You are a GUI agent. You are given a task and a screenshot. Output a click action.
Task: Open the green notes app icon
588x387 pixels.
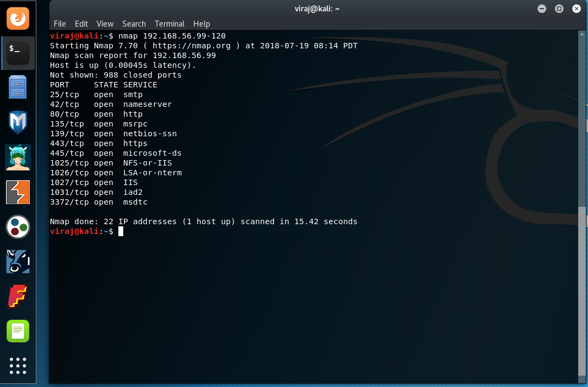click(18, 331)
